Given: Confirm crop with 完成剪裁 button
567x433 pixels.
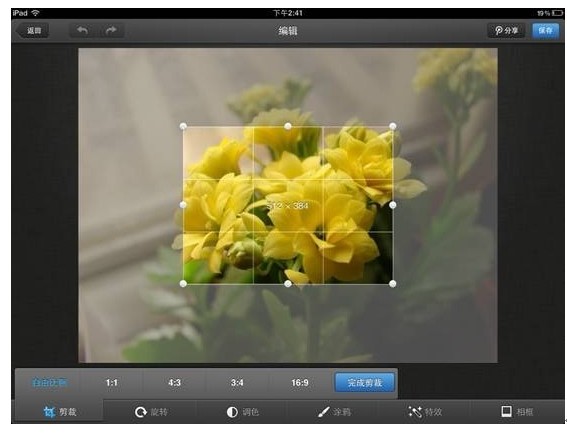Looking at the screenshot, I should [x=364, y=382].
